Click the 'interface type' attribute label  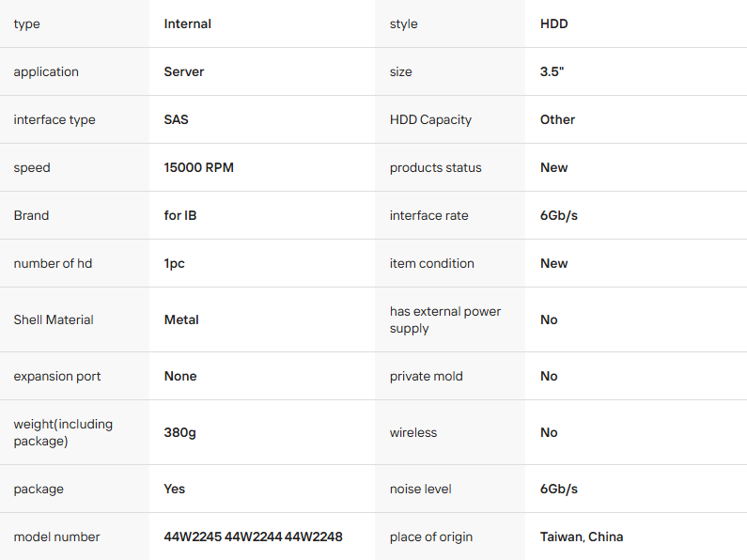pos(54,119)
